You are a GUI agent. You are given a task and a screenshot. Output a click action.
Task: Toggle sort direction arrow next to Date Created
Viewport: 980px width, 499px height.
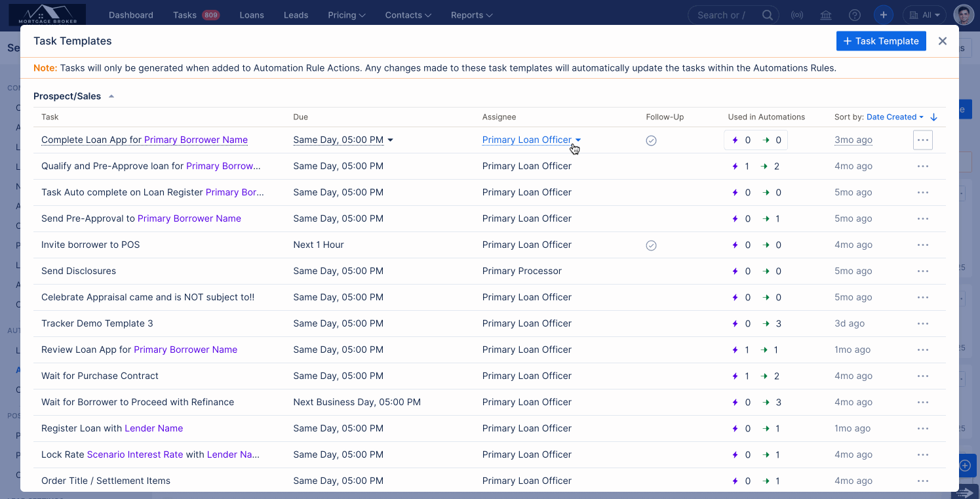[x=934, y=117]
